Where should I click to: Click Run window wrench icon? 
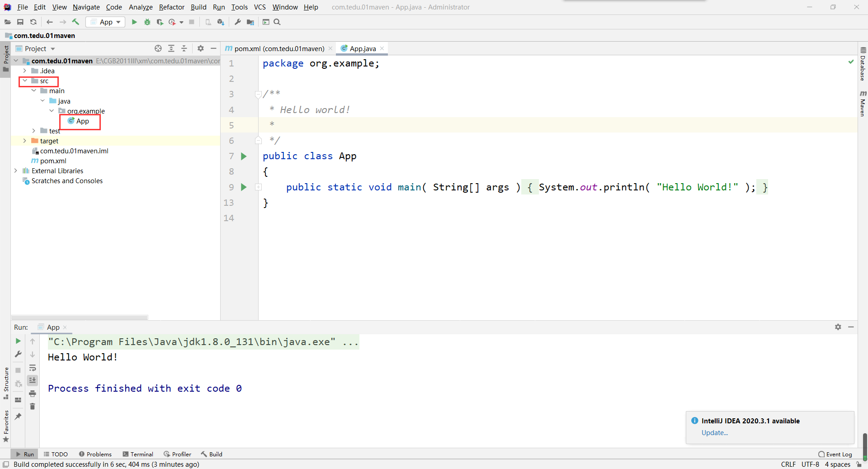coord(18,354)
